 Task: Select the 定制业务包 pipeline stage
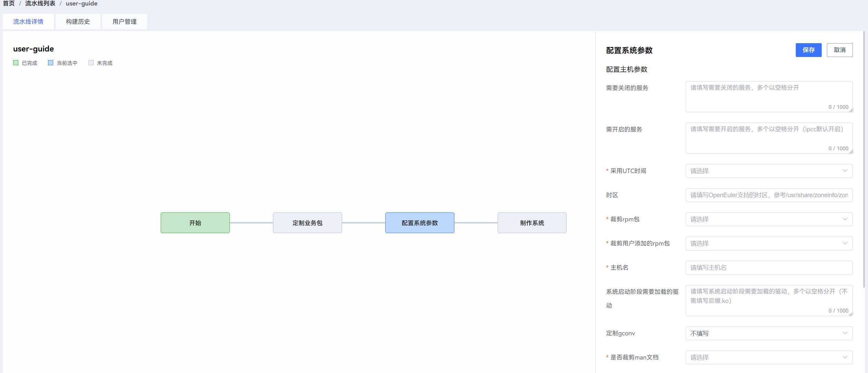307,223
